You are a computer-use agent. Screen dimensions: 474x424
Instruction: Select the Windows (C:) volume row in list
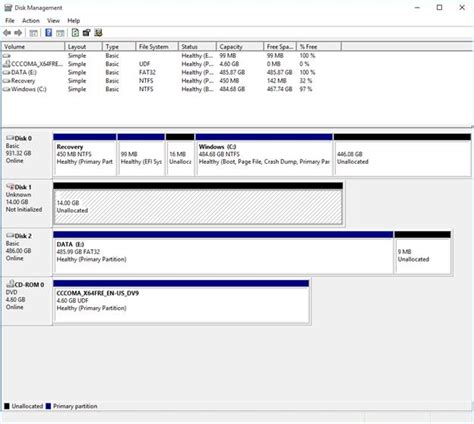click(159, 89)
